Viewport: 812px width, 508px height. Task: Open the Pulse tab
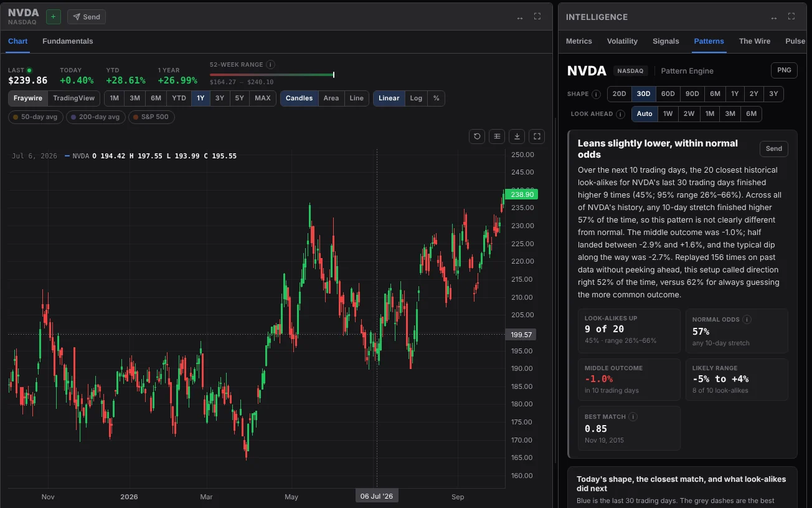[795, 41]
